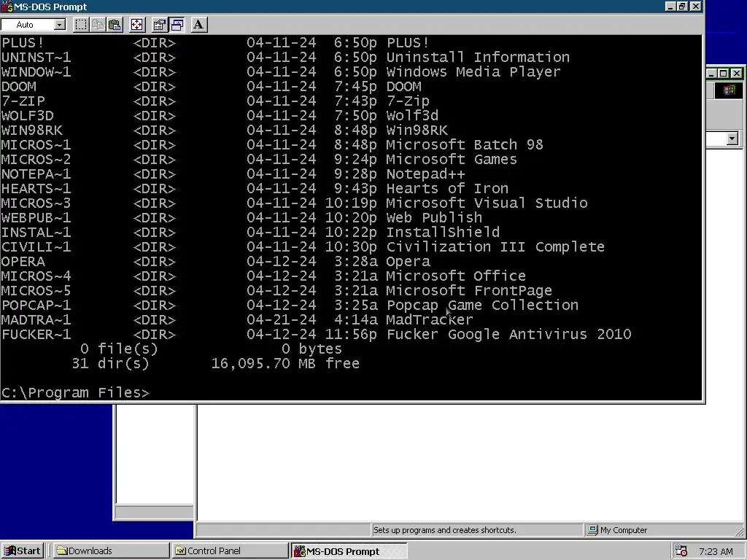
Task: Switch to Full screen via toolbar icon
Action: (x=136, y=25)
